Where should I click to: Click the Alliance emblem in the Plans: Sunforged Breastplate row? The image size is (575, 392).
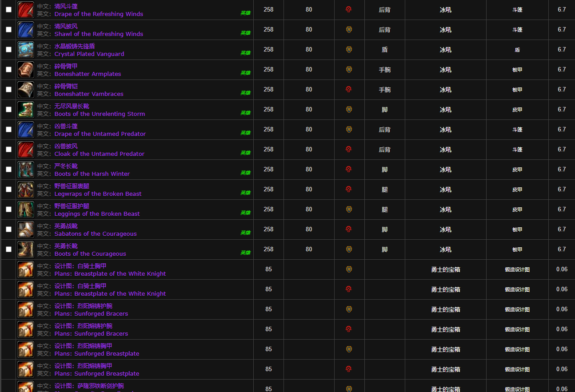pyautogui.click(x=349, y=349)
